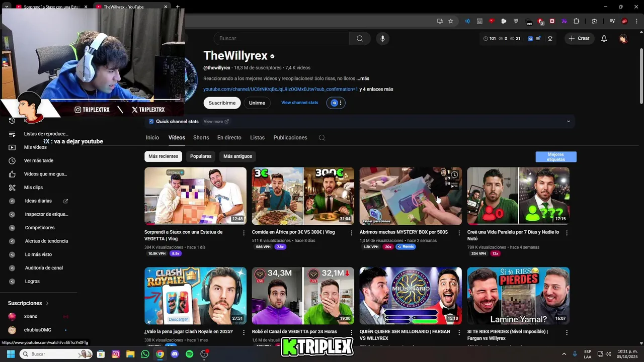644x362 pixels.
Task: Activate voice search microphone icon
Action: click(x=382, y=38)
